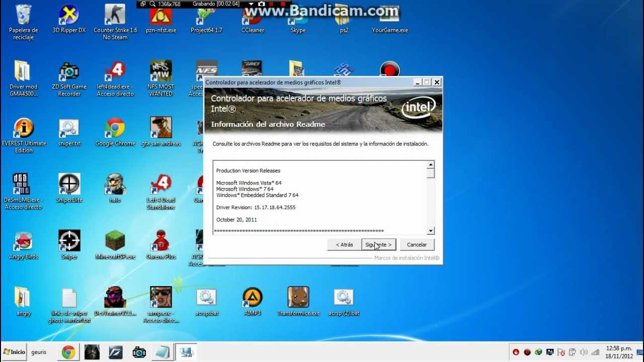Select the pzn-nfst.exe desktop icon

click(161, 21)
